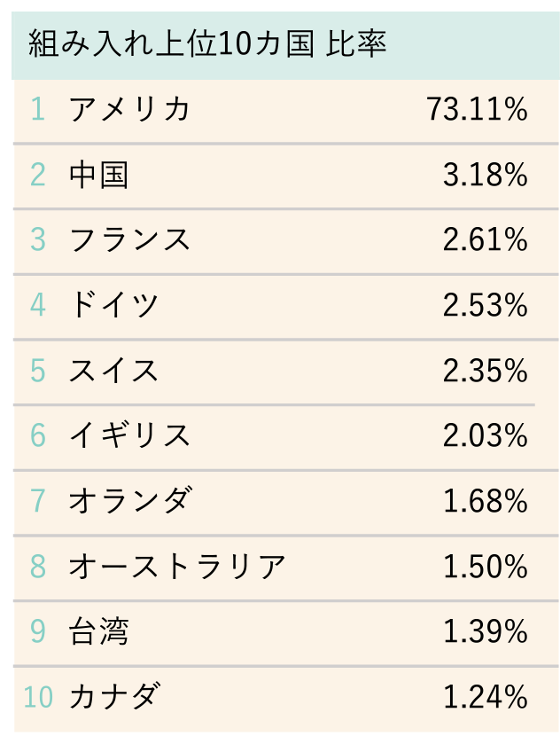Select the アメリカ country name
This screenshot has width=560, height=736.
pos(129,109)
